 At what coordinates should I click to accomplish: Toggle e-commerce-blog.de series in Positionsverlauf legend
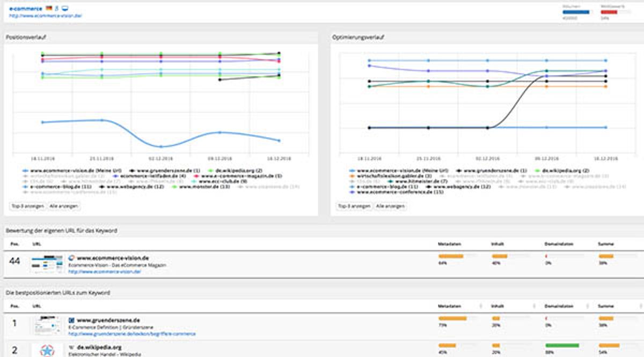tap(57, 187)
